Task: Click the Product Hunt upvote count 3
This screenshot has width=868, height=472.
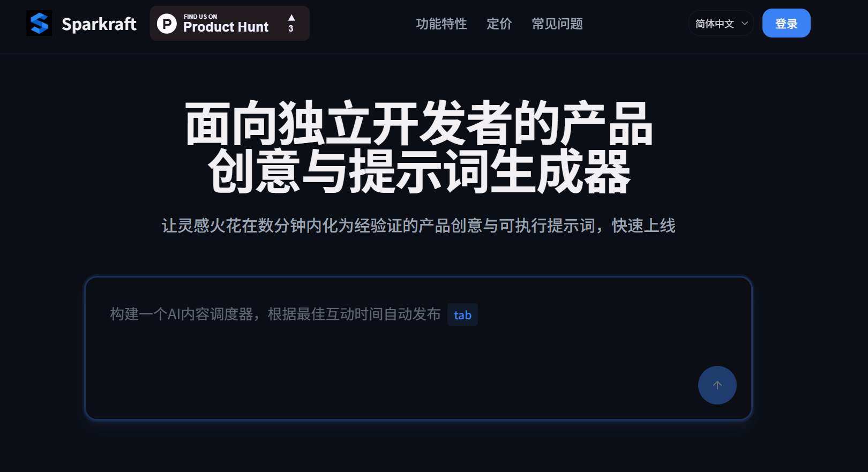Action: point(291,29)
